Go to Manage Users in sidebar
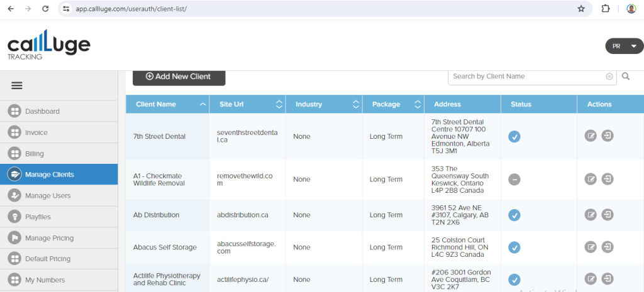The height and width of the screenshot is (292, 644). [x=47, y=196]
